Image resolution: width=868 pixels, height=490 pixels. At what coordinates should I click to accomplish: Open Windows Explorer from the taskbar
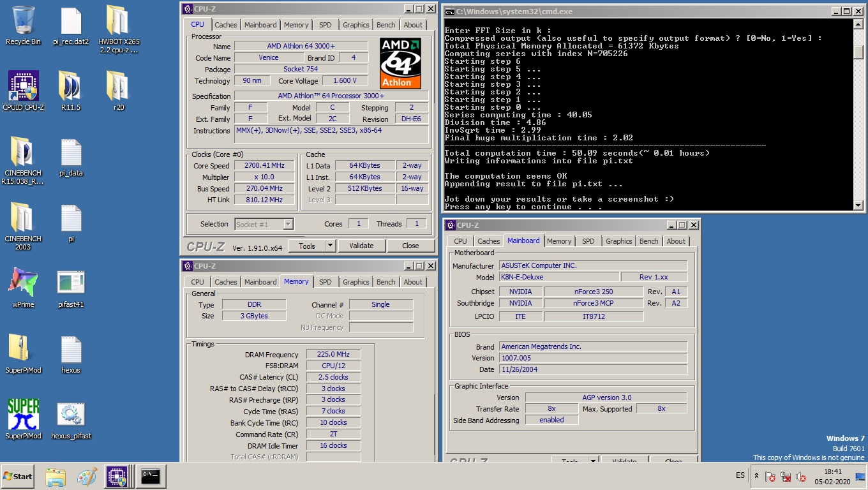tap(56, 476)
